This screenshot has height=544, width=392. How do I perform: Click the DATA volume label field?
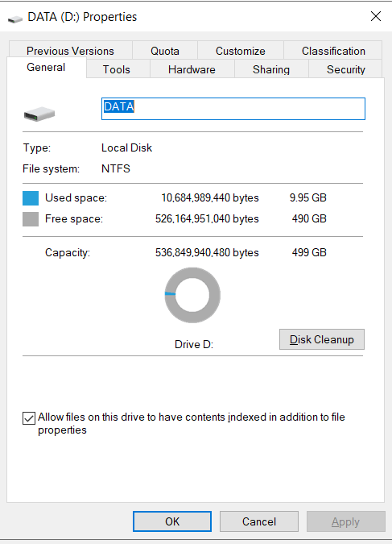point(233,109)
